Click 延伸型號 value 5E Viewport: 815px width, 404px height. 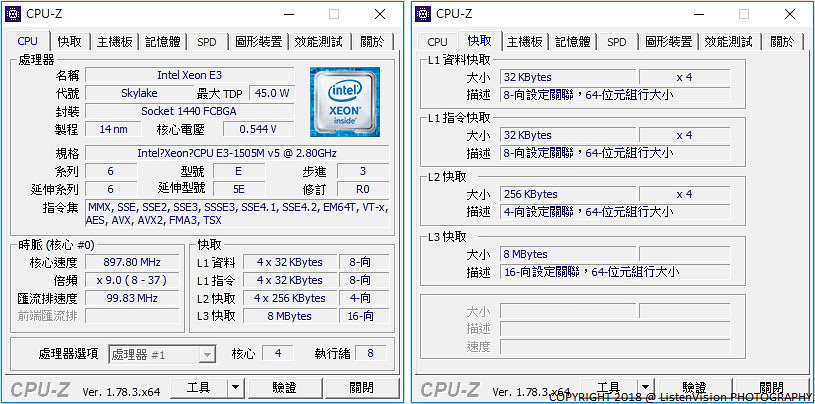239,189
